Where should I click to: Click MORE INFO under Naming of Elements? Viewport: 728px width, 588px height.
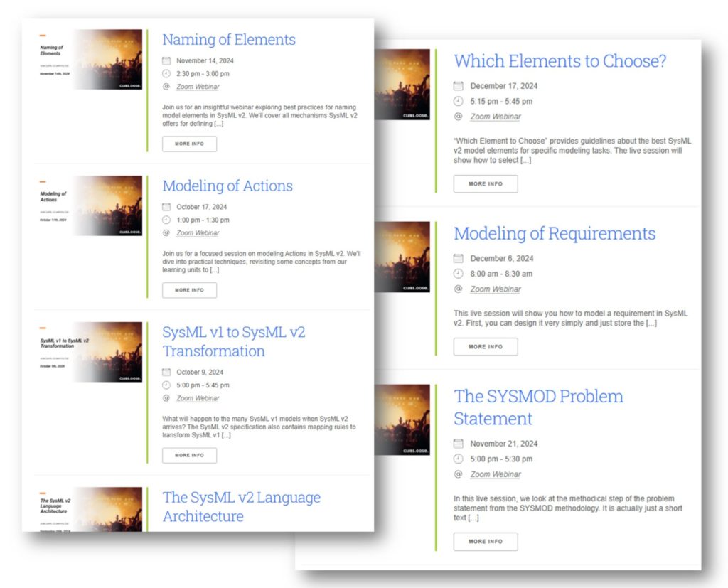point(189,144)
